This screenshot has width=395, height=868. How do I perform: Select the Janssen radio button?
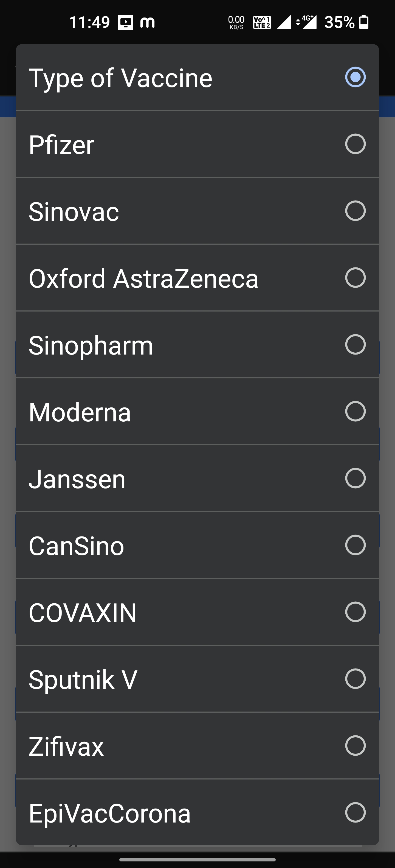[x=355, y=478]
